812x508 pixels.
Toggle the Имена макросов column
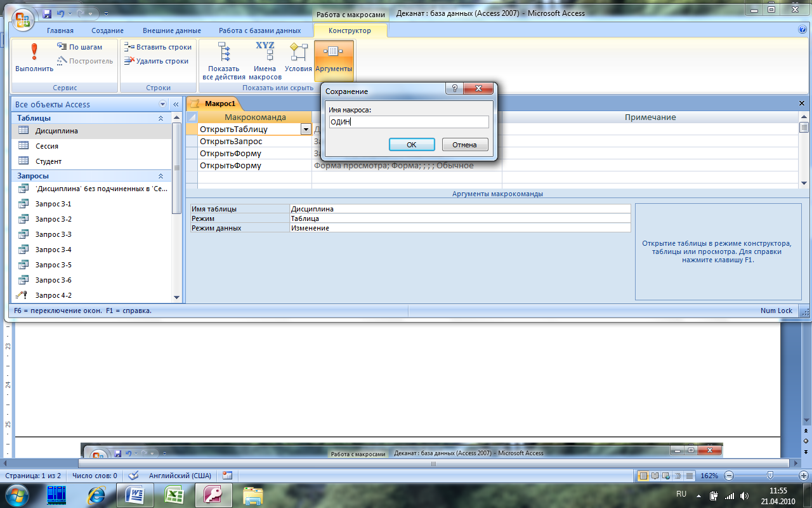[265, 61]
